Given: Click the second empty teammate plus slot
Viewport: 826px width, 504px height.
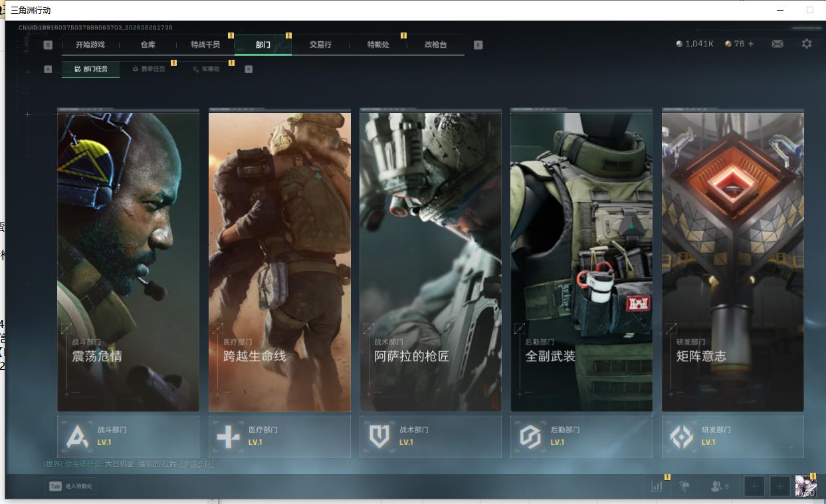Looking at the screenshot, I should click(780, 487).
